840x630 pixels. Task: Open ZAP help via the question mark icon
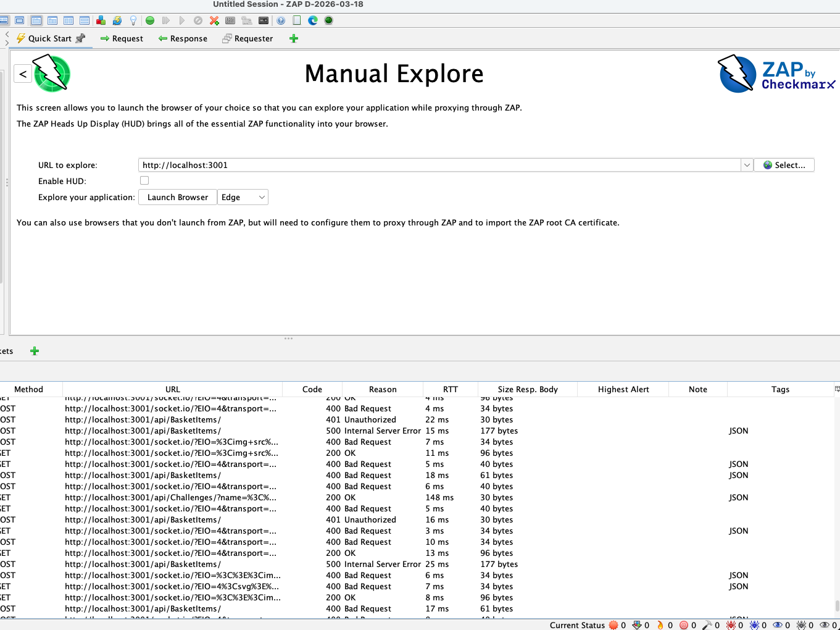pyautogui.click(x=280, y=20)
